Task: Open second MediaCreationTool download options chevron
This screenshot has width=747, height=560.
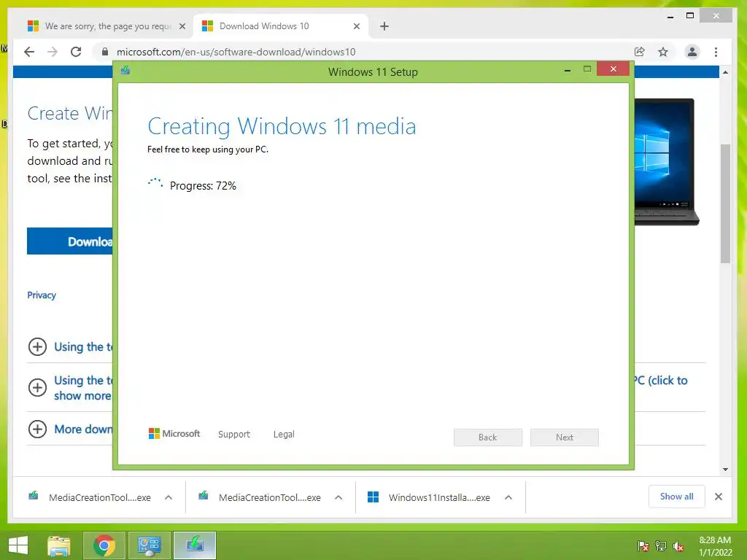Action: coord(338,497)
